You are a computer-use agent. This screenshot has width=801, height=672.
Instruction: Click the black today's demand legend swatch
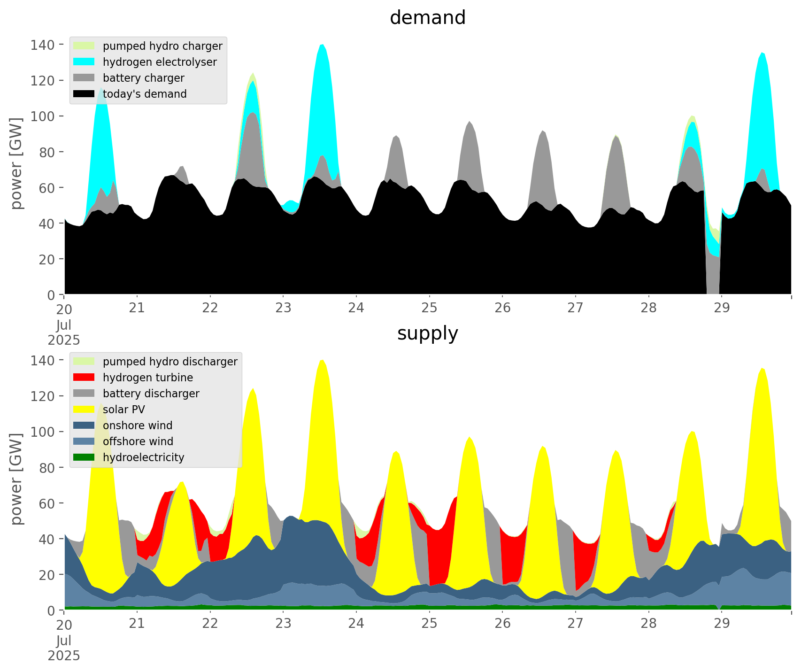(84, 94)
